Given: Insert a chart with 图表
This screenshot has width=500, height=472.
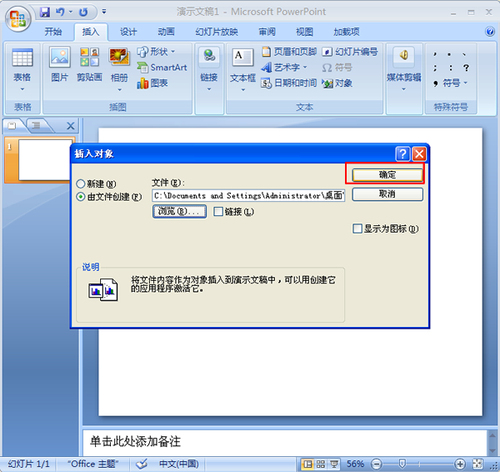Looking at the screenshot, I should (x=152, y=83).
